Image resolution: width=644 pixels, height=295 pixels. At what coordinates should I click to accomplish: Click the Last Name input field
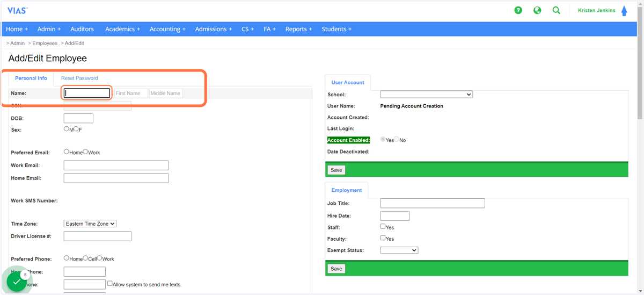[87, 93]
